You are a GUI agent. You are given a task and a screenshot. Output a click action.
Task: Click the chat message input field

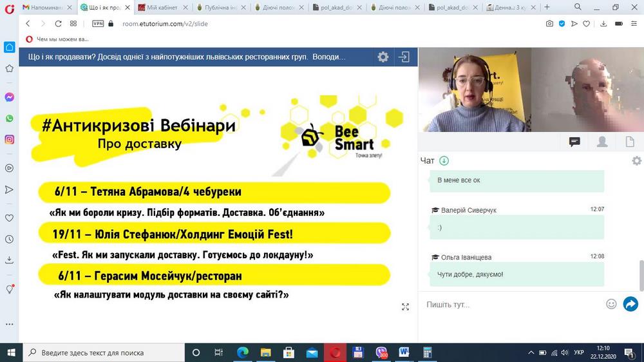512,305
